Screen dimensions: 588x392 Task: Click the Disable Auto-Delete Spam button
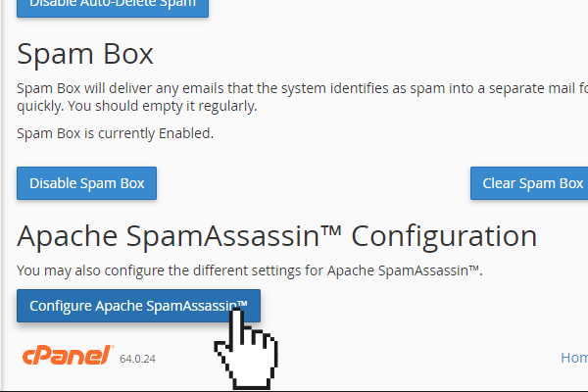click(x=113, y=7)
